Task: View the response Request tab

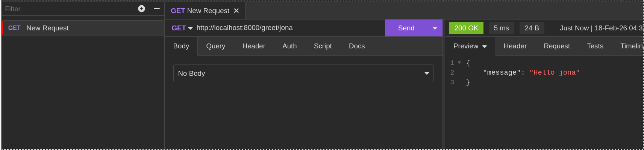Action: pyautogui.click(x=556, y=46)
